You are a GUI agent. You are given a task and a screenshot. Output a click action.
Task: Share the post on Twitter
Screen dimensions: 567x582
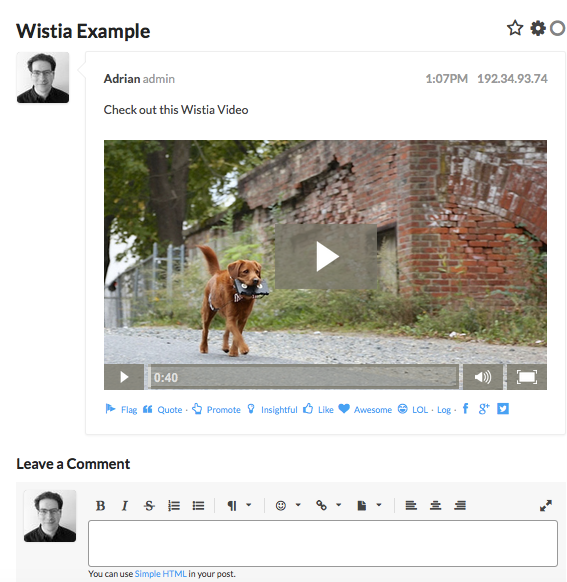(x=503, y=409)
